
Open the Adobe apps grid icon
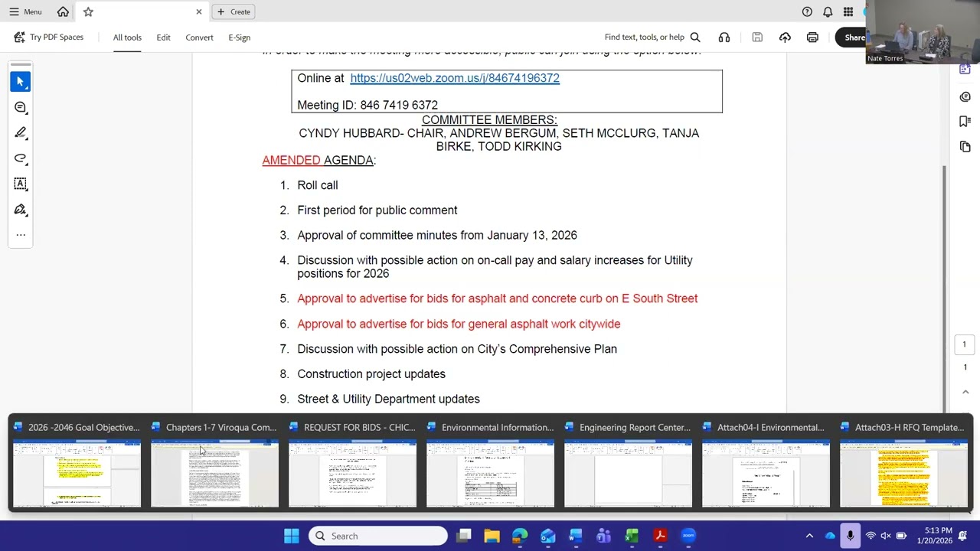tap(848, 11)
